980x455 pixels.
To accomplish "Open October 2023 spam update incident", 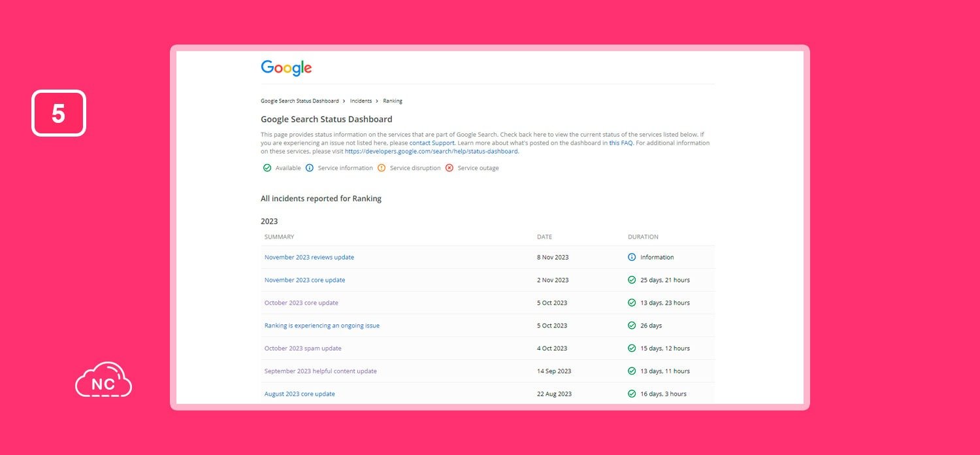I will click(302, 348).
